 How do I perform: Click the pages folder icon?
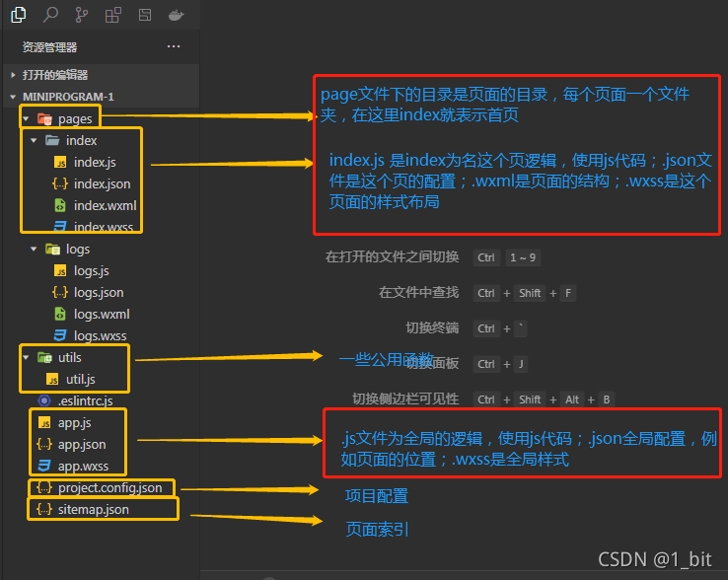click(44, 119)
